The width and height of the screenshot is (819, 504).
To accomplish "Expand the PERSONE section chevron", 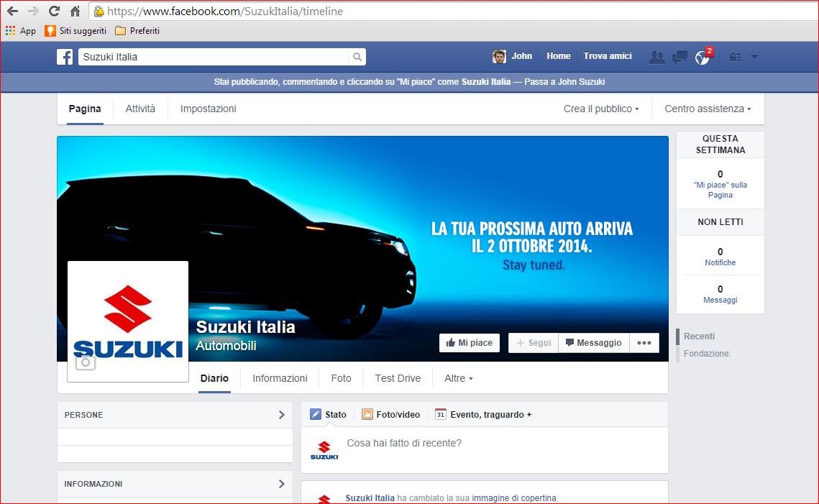I will coord(282,415).
